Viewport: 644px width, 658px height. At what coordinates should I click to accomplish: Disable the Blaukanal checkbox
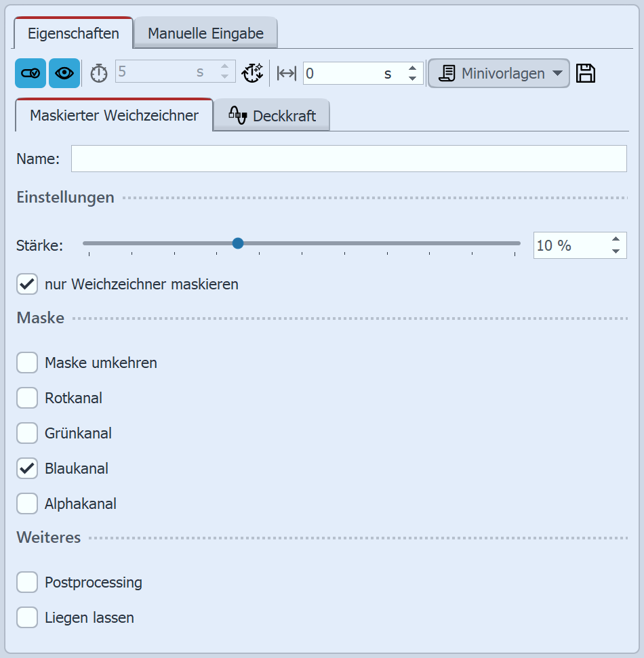(27, 468)
